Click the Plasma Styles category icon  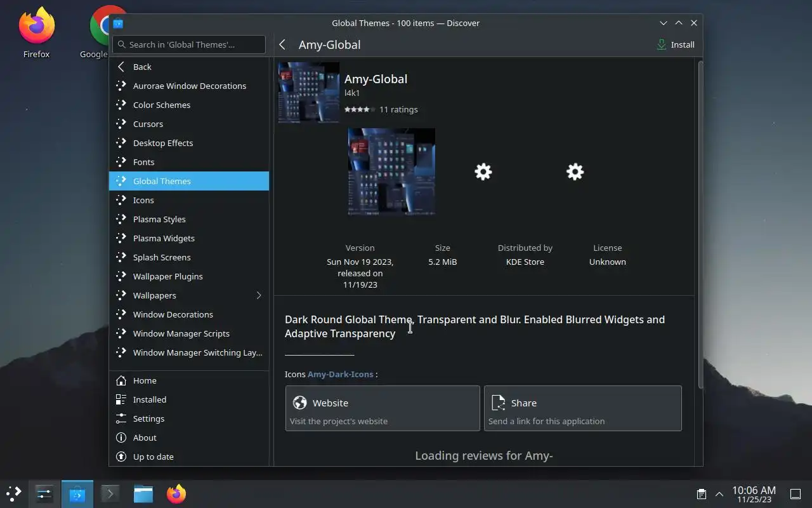click(121, 219)
